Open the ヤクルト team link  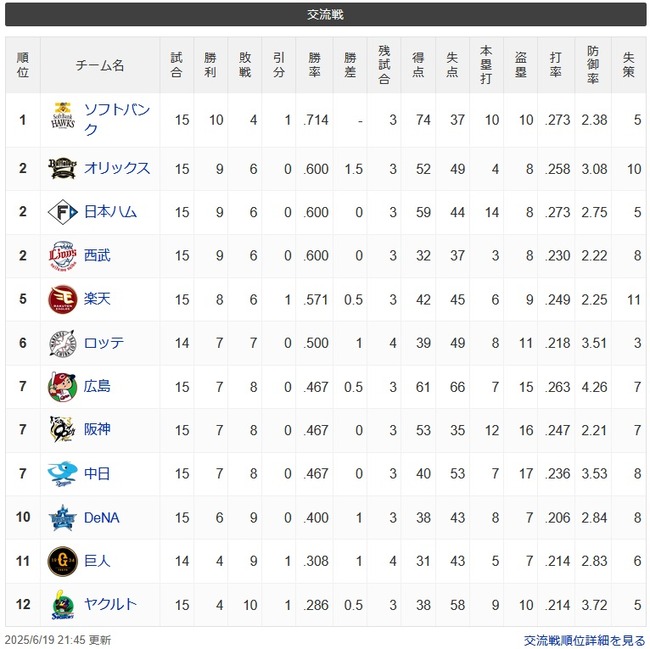(x=110, y=604)
